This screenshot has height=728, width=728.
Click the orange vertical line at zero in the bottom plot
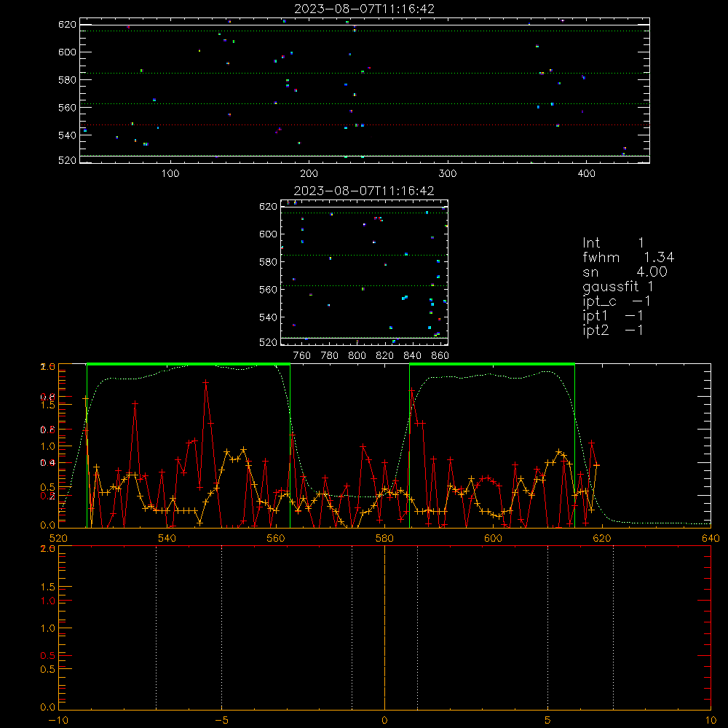tap(384, 628)
